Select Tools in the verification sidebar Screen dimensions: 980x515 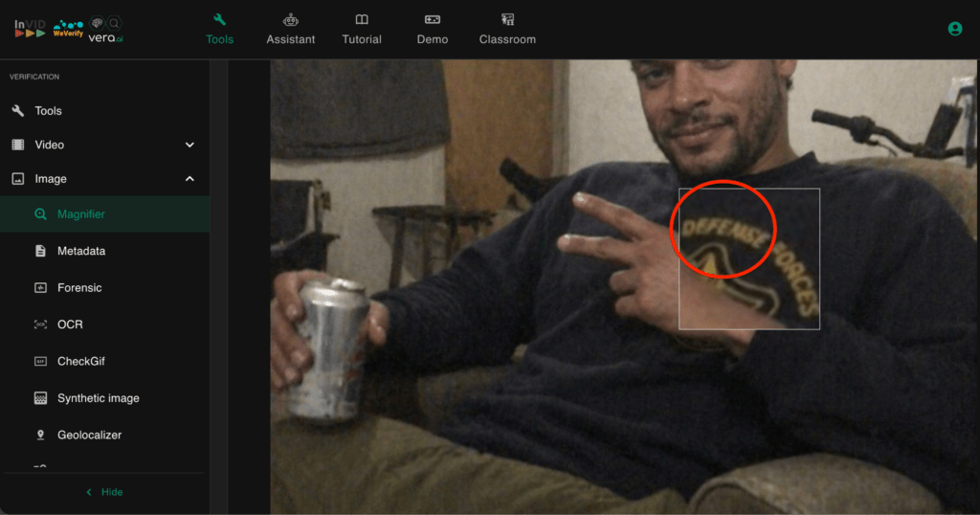coord(48,111)
